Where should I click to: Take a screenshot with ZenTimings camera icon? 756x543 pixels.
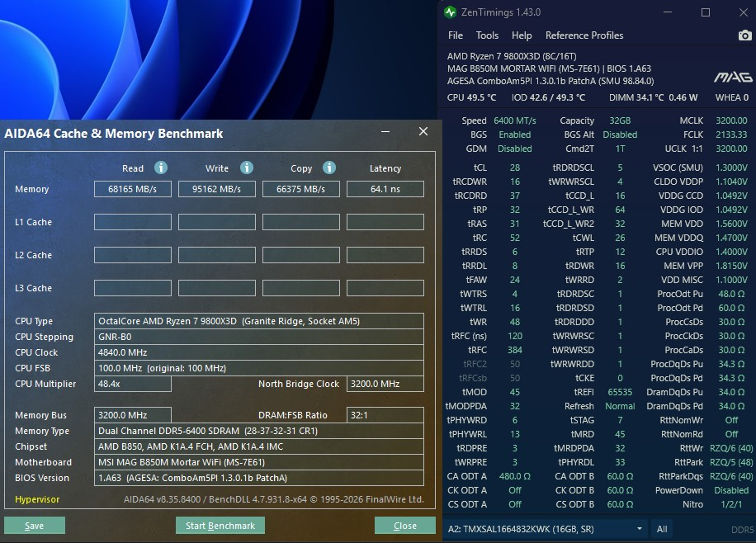tap(745, 35)
